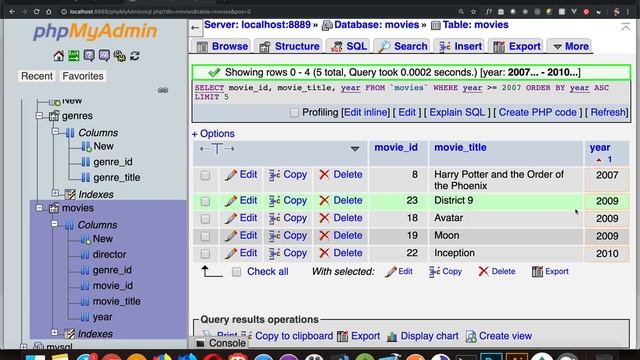
Task: Click Create view icon
Action: pyautogui.click(x=471, y=336)
